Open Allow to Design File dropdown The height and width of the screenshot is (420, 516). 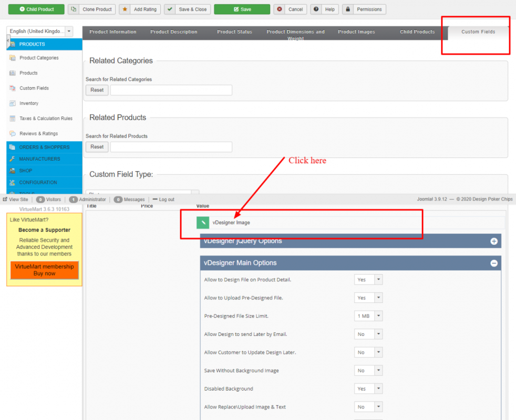click(368, 279)
